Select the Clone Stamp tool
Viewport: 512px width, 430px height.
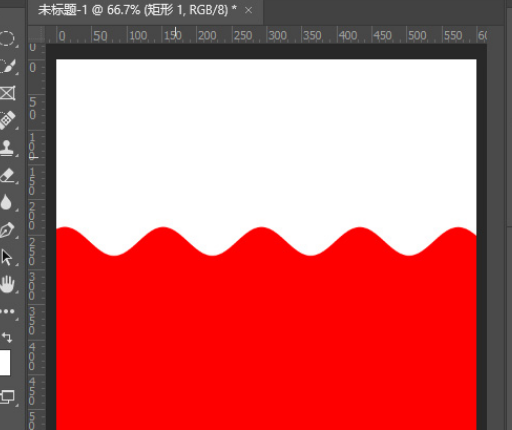pos(7,148)
